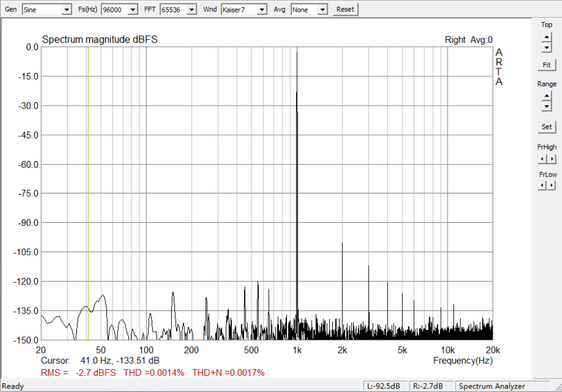Open the Gen signal type dropdown
This screenshot has height=392, width=562.
pyautogui.click(x=47, y=9)
